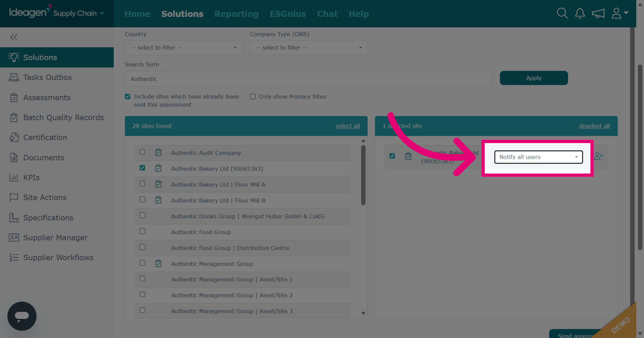Click assessment icon for Authentic Audit Company
This screenshot has width=644, height=338.
pyautogui.click(x=158, y=153)
